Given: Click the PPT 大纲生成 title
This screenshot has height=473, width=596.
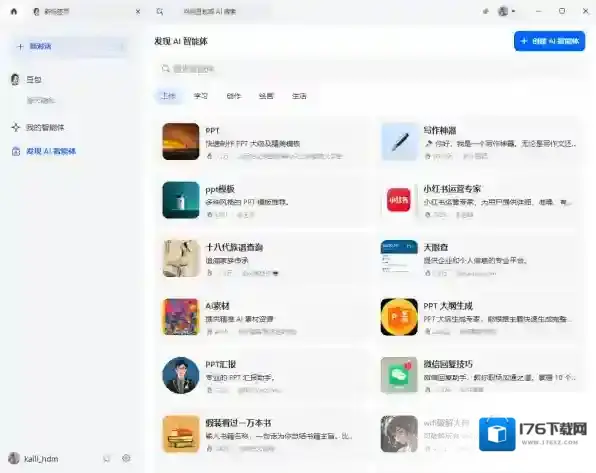Looking at the screenshot, I should 448,306.
